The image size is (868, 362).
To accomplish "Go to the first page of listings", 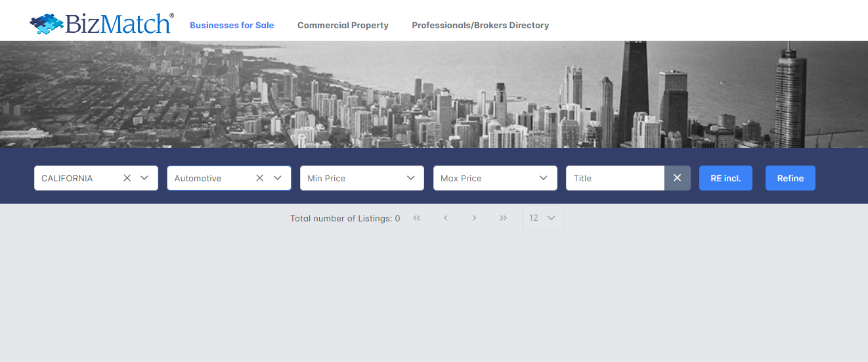I will (416, 218).
